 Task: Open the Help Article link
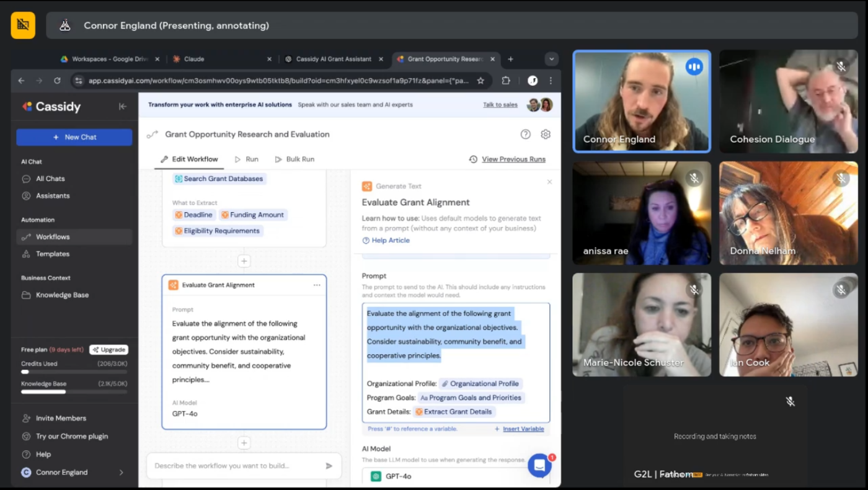click(x=386, y=241)
